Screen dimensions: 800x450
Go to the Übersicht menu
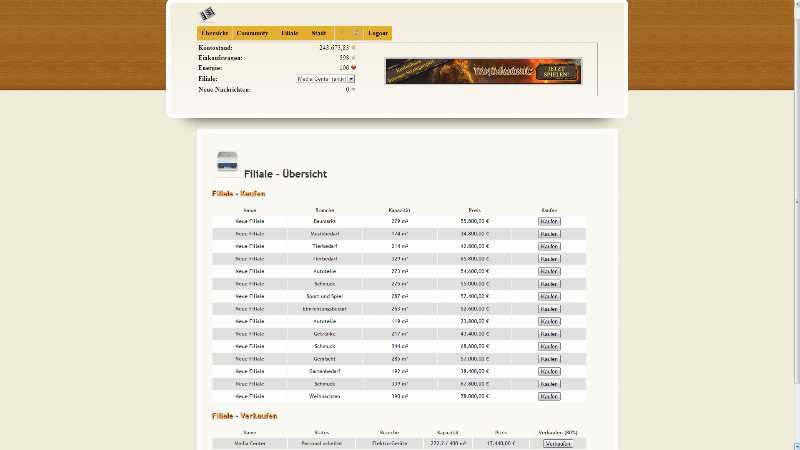point(214,33)
